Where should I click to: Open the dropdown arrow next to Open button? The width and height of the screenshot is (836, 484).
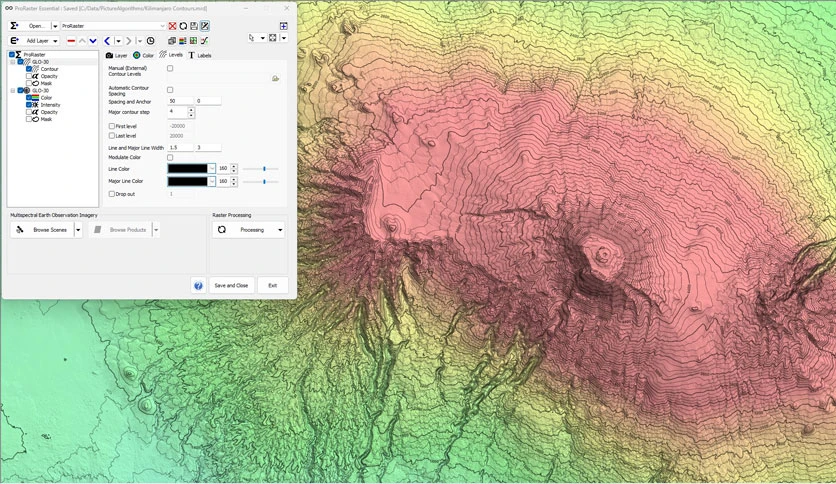coord(55,26)
